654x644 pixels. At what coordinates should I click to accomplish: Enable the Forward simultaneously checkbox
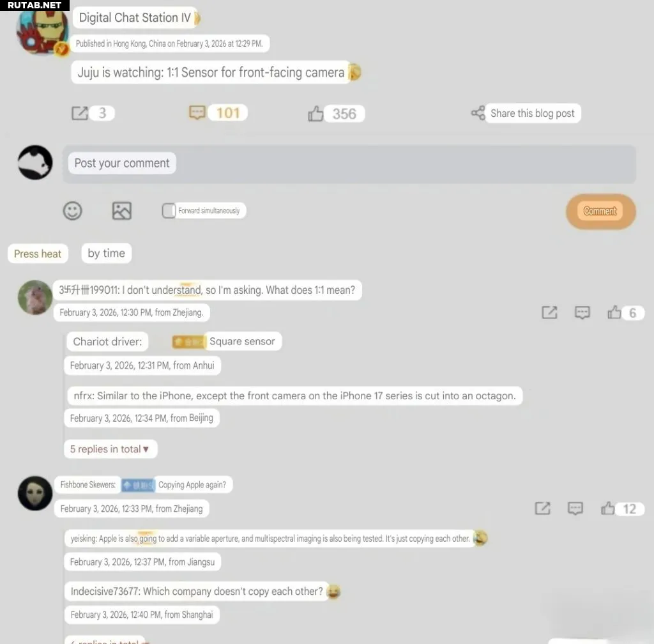click(169, 211)
